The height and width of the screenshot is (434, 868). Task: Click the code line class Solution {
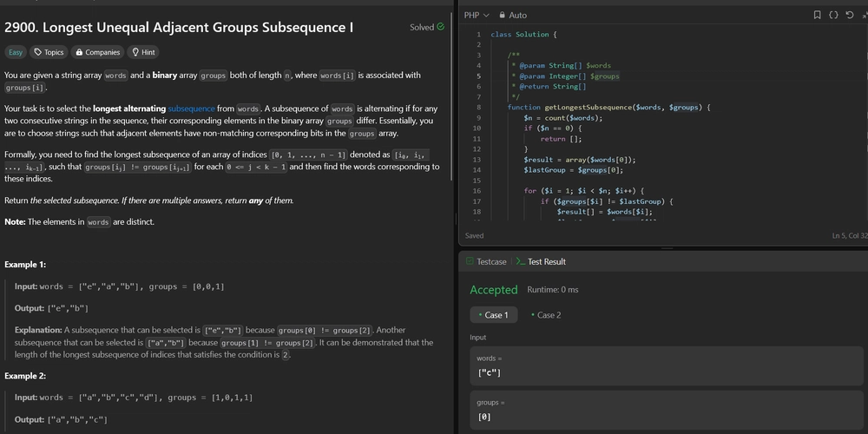point(523,35)
